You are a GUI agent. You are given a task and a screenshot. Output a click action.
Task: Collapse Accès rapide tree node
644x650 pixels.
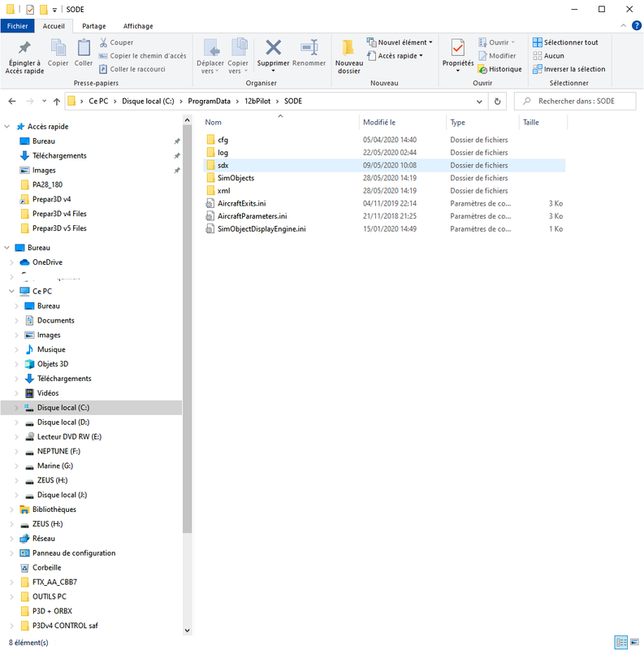[x=6, y=127]
